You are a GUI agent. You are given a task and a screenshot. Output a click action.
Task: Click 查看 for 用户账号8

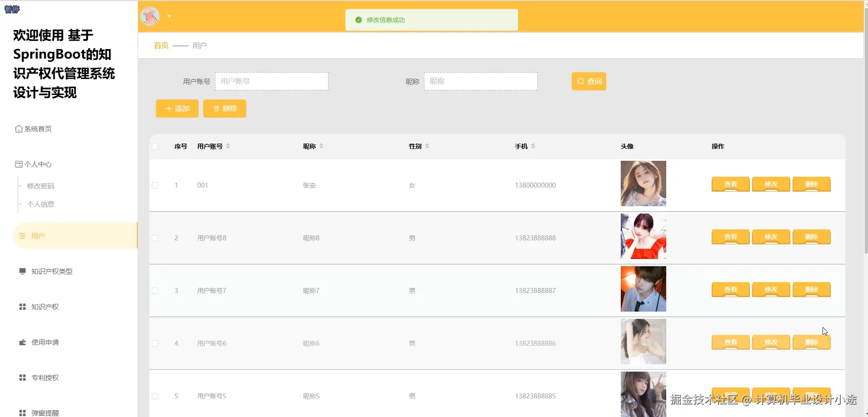click(x=731, y=237)
